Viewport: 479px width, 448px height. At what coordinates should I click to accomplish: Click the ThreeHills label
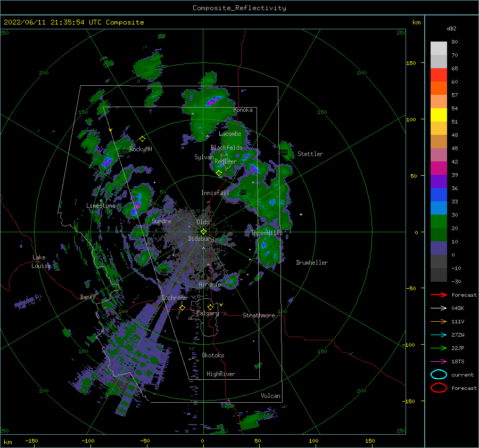pos(267,233)
